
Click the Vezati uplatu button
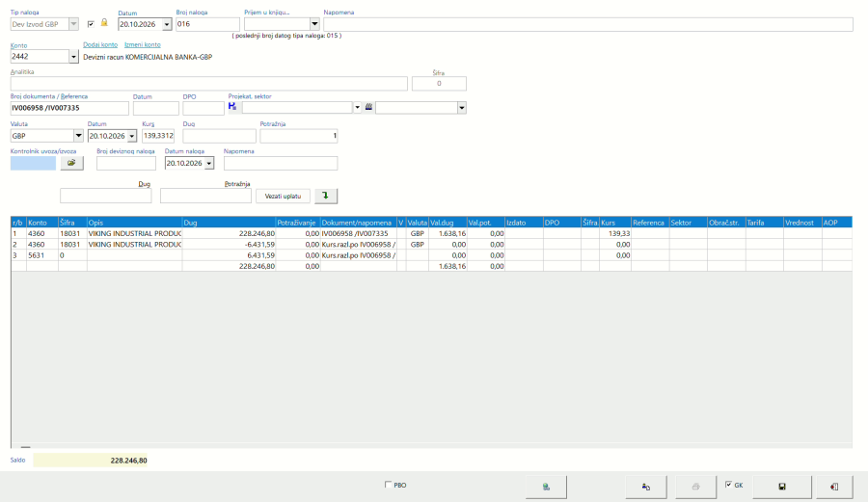[x=283, y=196]
